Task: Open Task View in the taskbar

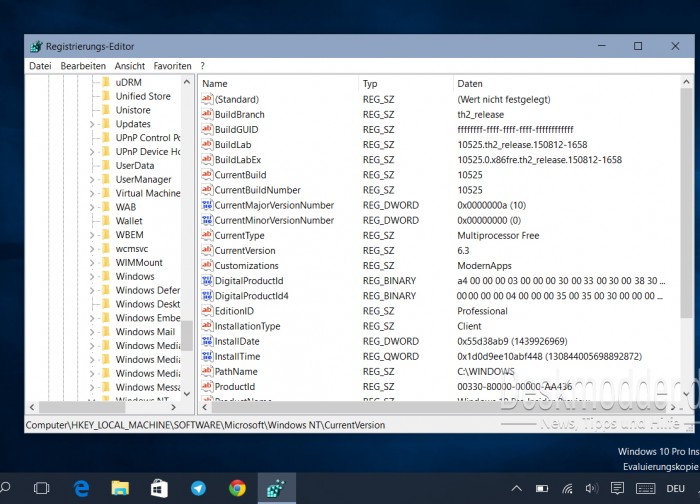Action: [42, 488]
